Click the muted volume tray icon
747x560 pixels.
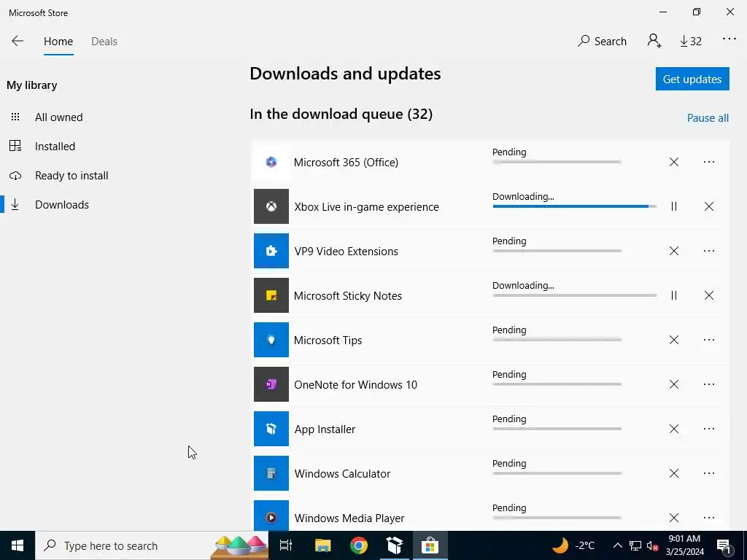pyautogui.click(x=653, y=545)
